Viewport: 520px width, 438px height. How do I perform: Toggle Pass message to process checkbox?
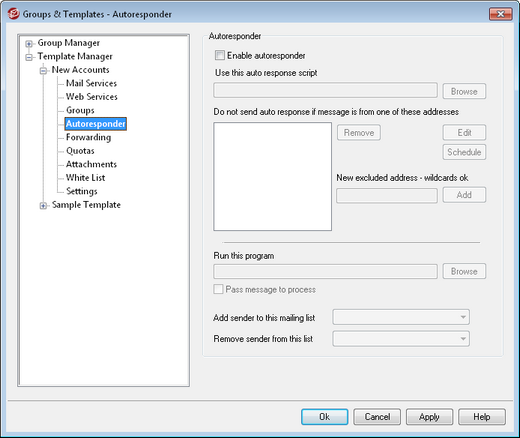coord(218,289)
